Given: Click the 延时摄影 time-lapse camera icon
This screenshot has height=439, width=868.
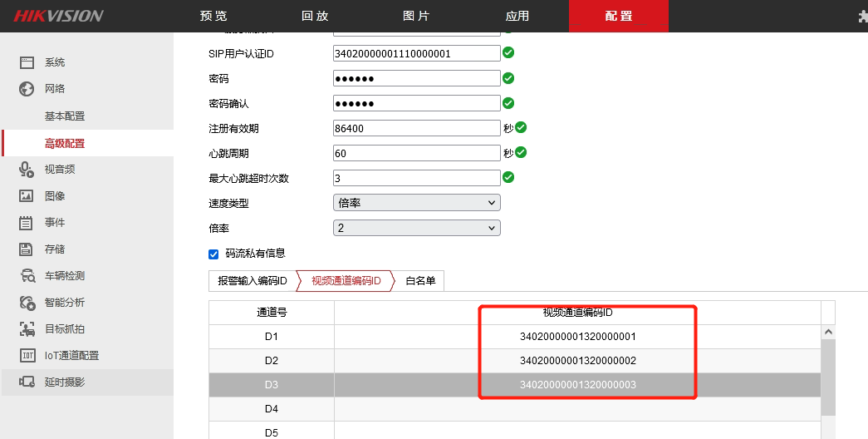Looking at the screenshot, I should [27, 382].
